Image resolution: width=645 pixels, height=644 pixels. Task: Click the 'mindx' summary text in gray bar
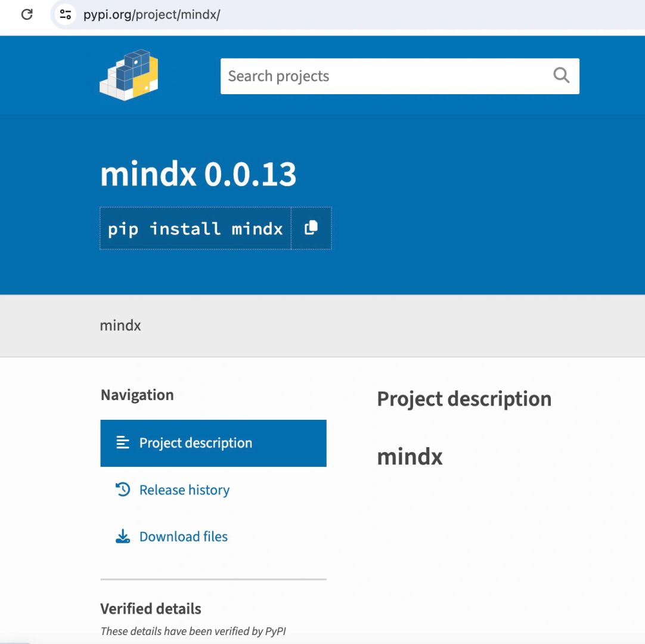(120, 326)
